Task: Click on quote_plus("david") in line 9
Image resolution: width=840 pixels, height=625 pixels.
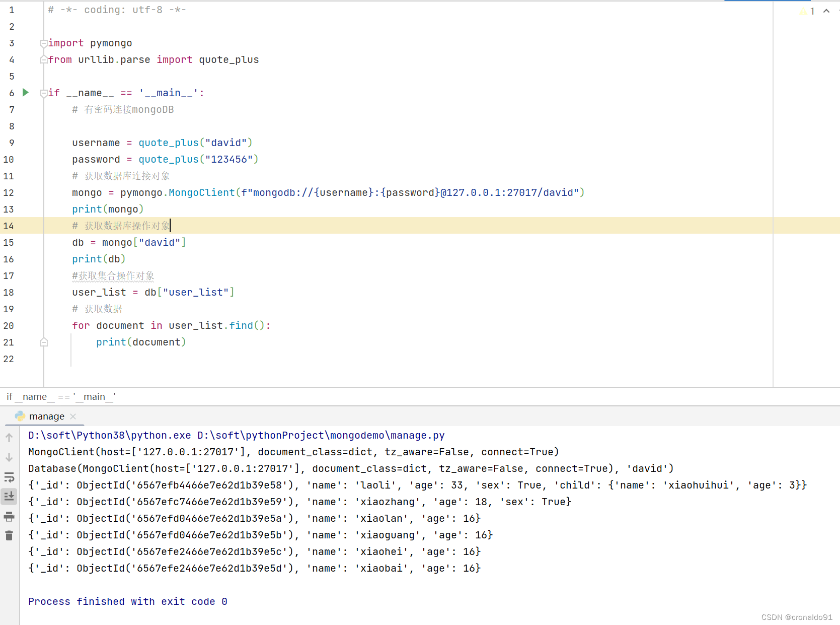Action: click(x=195, y=143)
